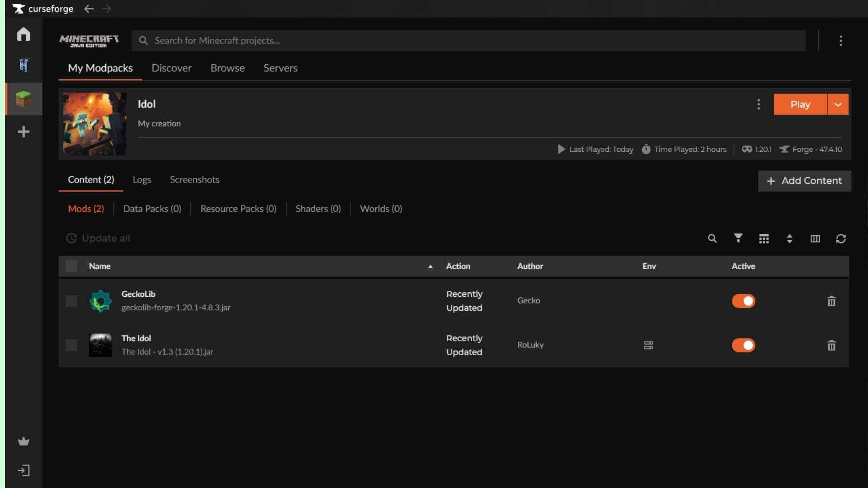Turn off The Idol mod
The height and width of the screenshot is (488, 868).
click(x=744, y=345)
